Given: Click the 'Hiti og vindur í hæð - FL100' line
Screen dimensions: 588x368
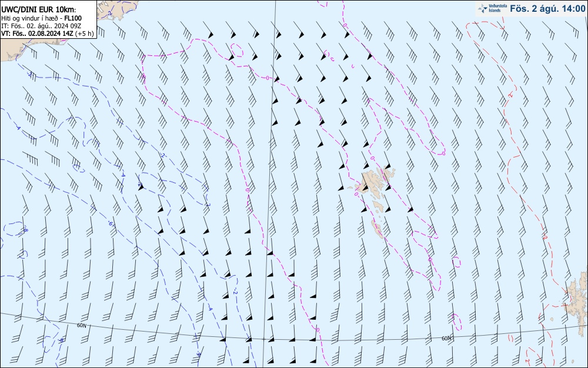Looking at the screenshot, I should tap(41, 18).
